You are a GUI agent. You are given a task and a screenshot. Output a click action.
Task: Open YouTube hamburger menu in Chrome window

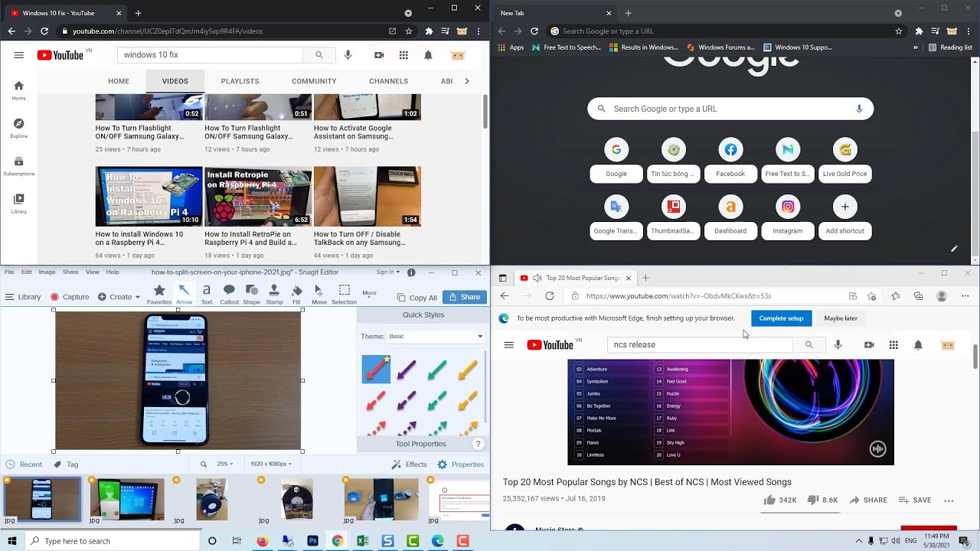tap(19, 55)
